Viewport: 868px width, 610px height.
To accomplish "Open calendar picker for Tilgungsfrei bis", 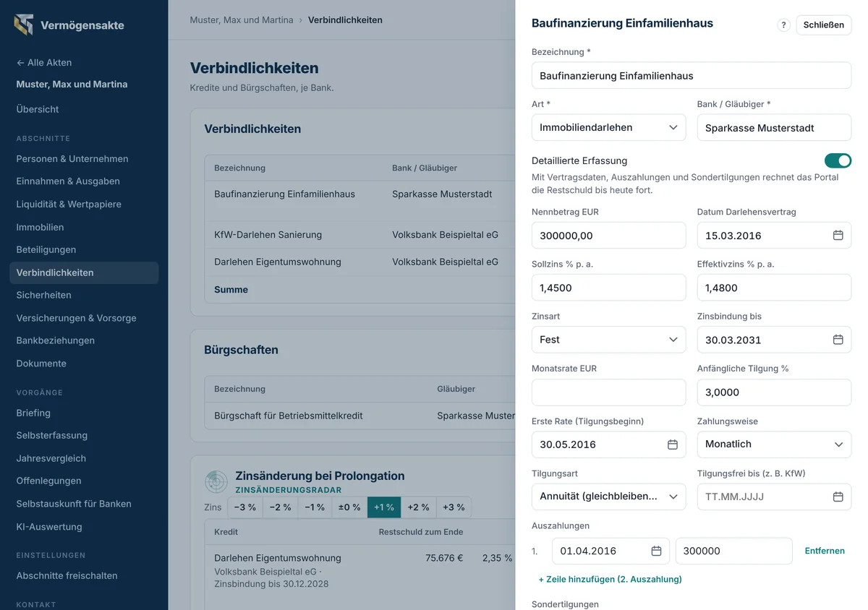I will click(x=838, y=497).
